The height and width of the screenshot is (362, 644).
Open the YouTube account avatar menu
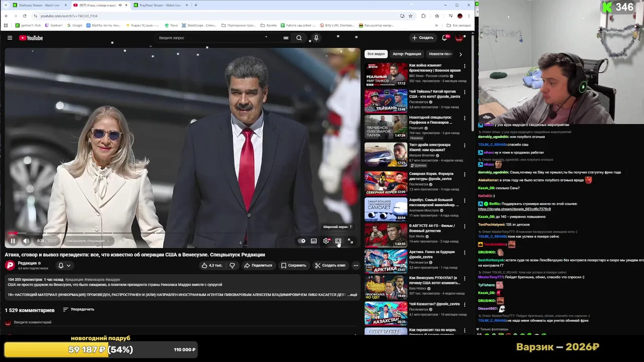[459, 38]
